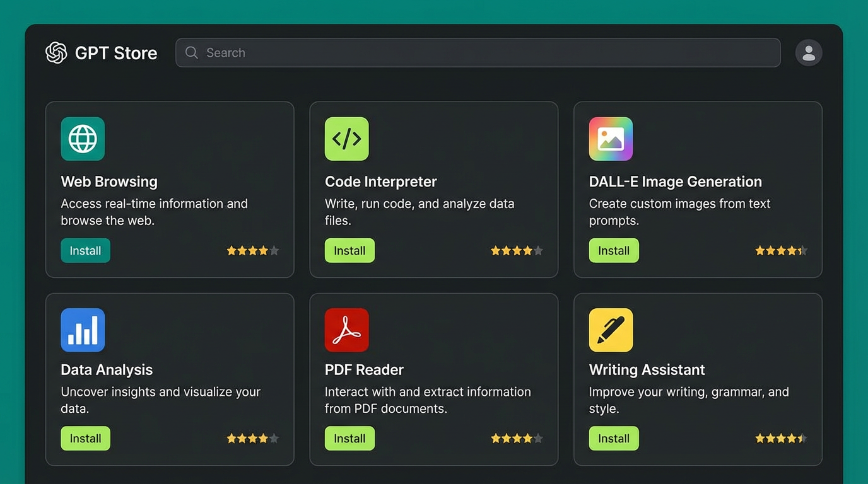
Task: Click the Data Analysis bar chart icon
Action: tap(83, 330)
